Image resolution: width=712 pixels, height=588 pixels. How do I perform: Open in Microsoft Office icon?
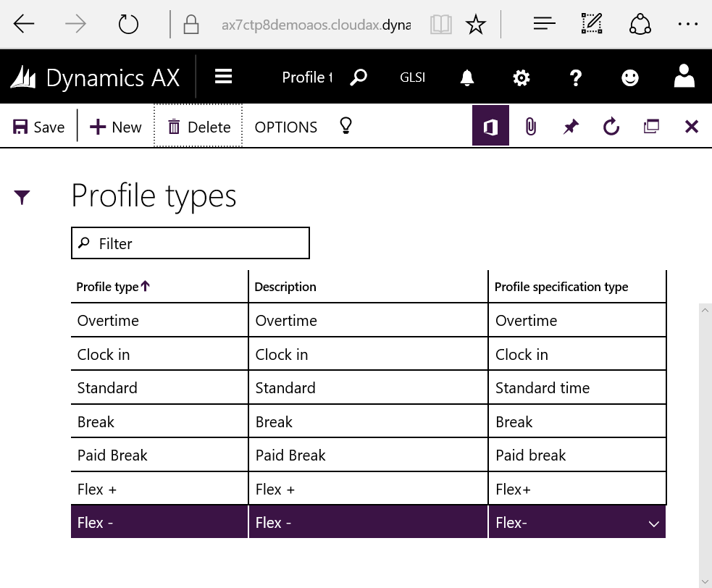click(x=490, y=127)
